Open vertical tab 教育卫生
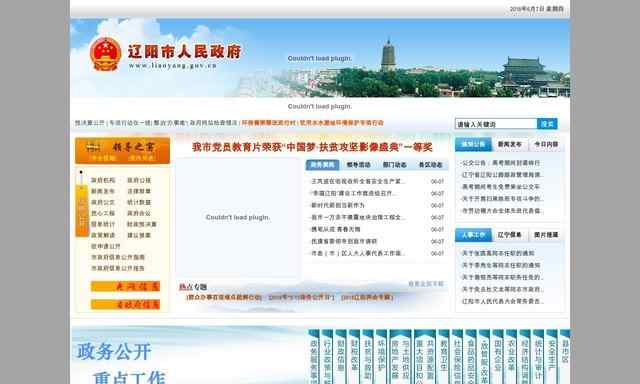640x384 pixels. pyautogui.click(x=444, y=357)
